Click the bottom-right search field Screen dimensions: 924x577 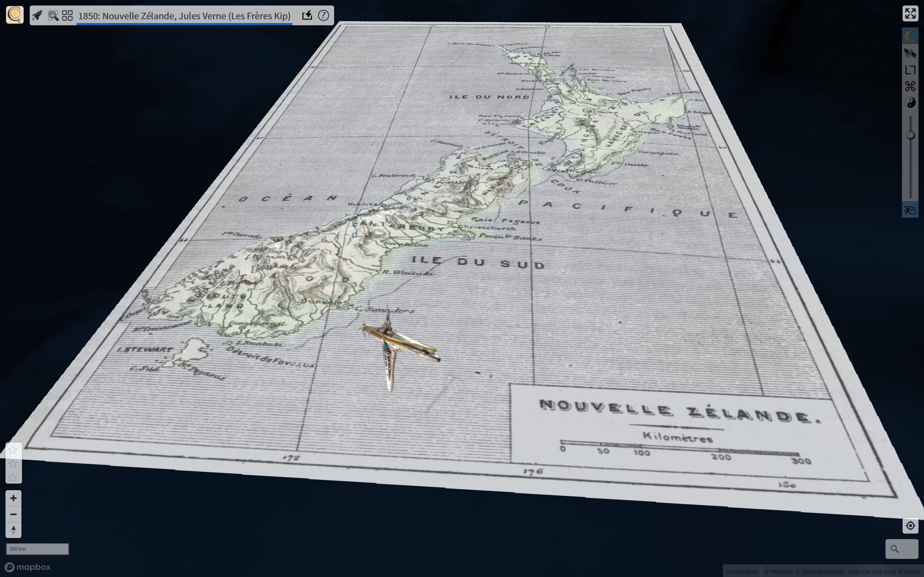click(x=901, y=549)
